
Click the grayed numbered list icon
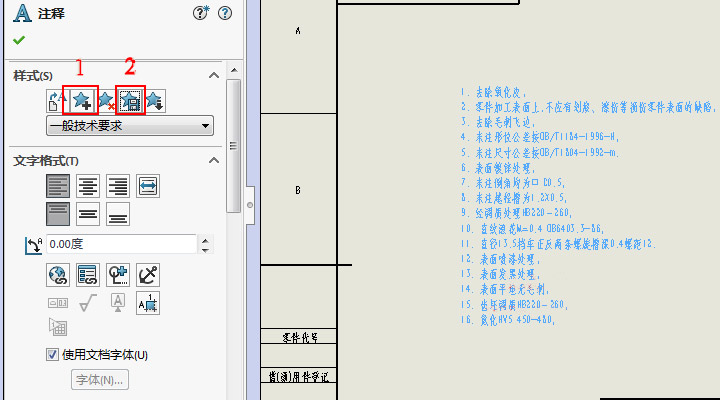58,327
